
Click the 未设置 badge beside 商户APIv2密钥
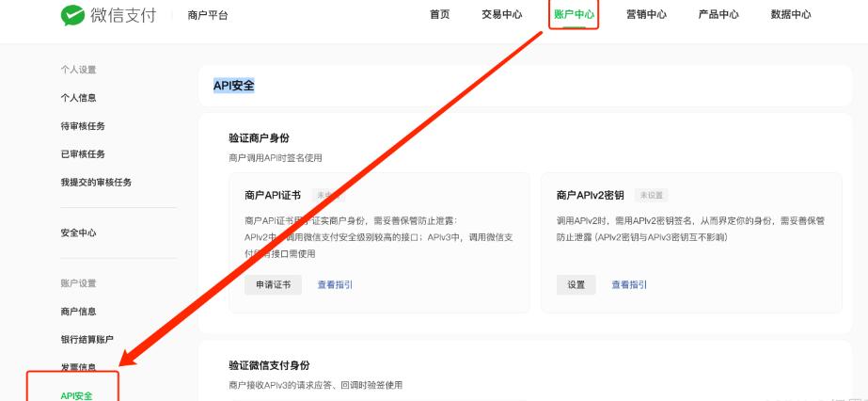tap(652, 195)
